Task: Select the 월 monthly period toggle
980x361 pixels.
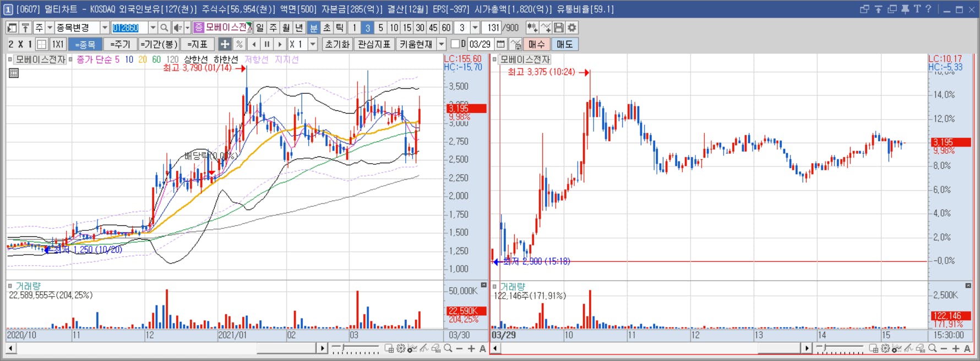Action: pos(286,28)
